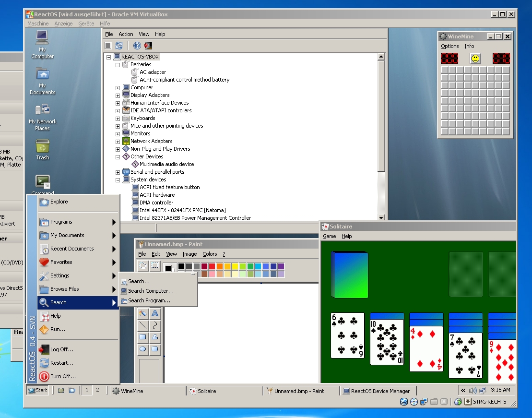Screen dimensions: 532x418
Task: Collapse the Batteries tree node
Action: [x=118, y=65]
